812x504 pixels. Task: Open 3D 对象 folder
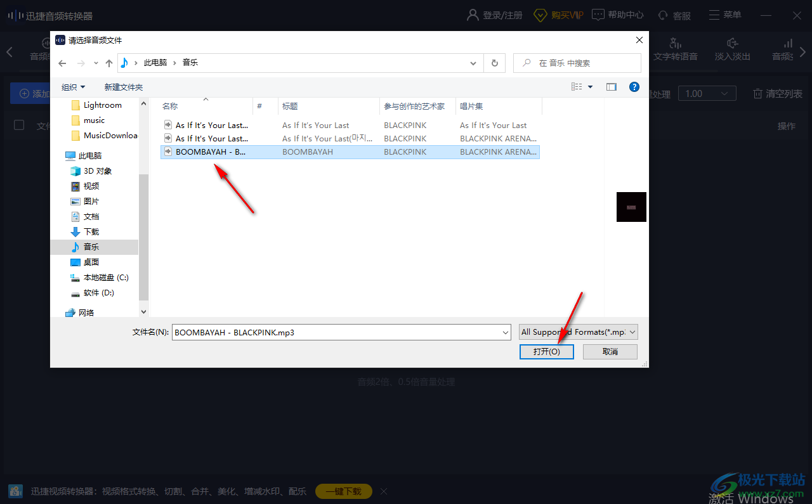(91, 171)
